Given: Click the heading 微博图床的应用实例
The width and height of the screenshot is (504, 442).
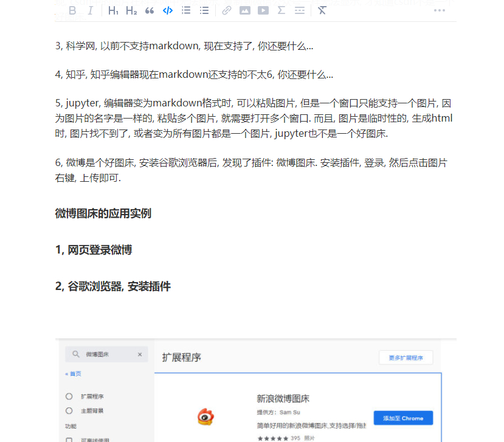Looking at the screenshot, I should [x=103, y=213].
